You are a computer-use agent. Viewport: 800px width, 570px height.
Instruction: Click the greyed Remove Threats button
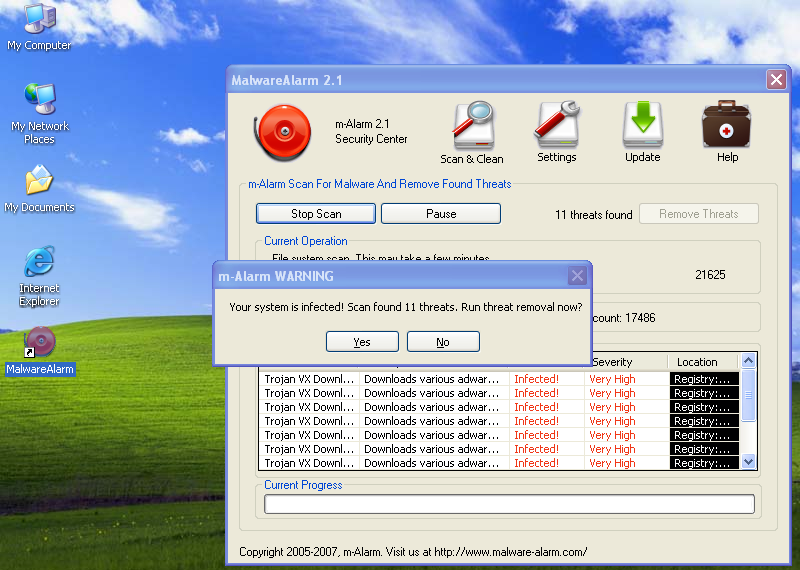(698, 214)
